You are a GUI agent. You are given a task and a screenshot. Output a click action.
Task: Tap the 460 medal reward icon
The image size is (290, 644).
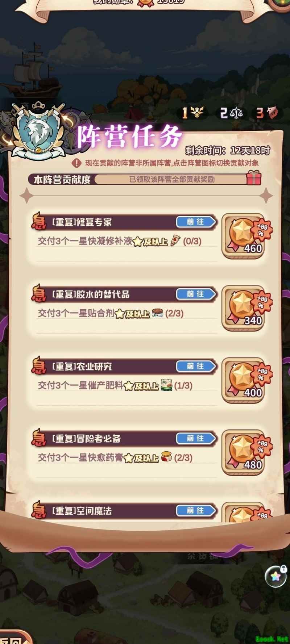coord(243,236)
